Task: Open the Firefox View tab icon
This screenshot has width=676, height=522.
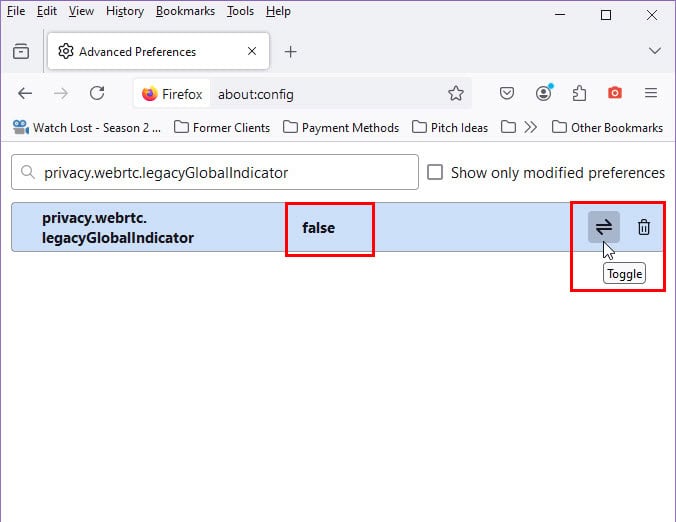Action: 21,52
